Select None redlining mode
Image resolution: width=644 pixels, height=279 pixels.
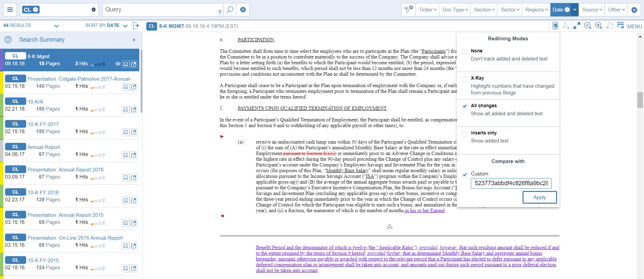(464, 51)
